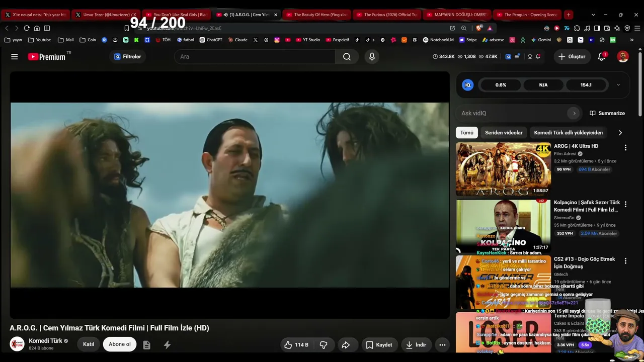Open options for AROG 4K Ultra HD video

pos(625,148)
